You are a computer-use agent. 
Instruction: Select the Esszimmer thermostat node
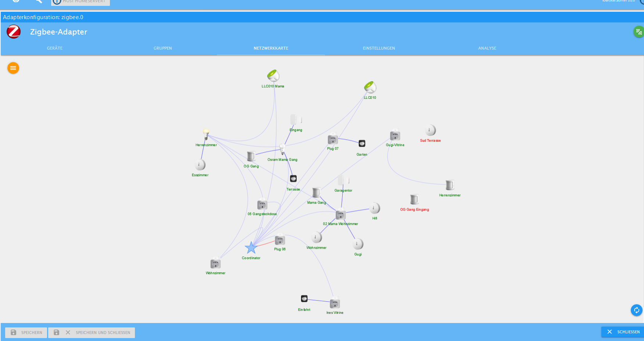(x=200, y=165)
